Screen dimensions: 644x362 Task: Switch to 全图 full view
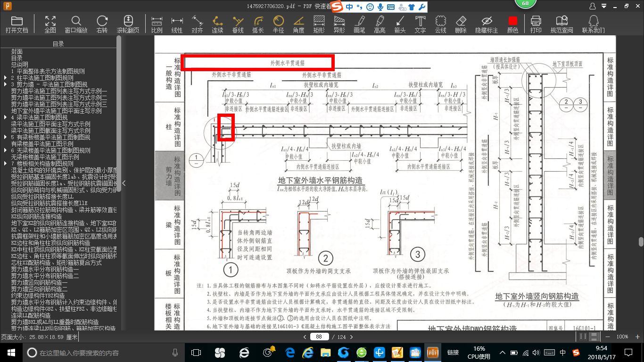pos(50,24)
